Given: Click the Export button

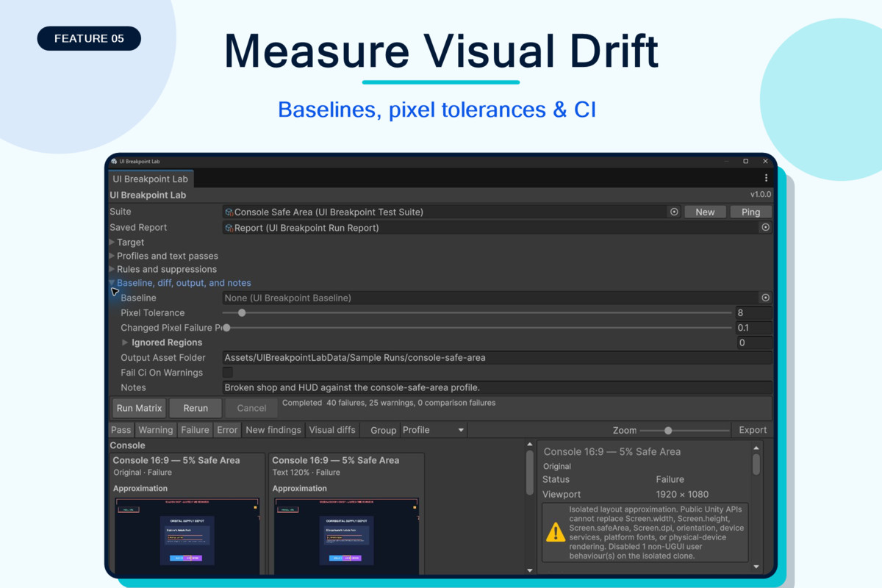Looking at the screenshot, I should [753, 430].
